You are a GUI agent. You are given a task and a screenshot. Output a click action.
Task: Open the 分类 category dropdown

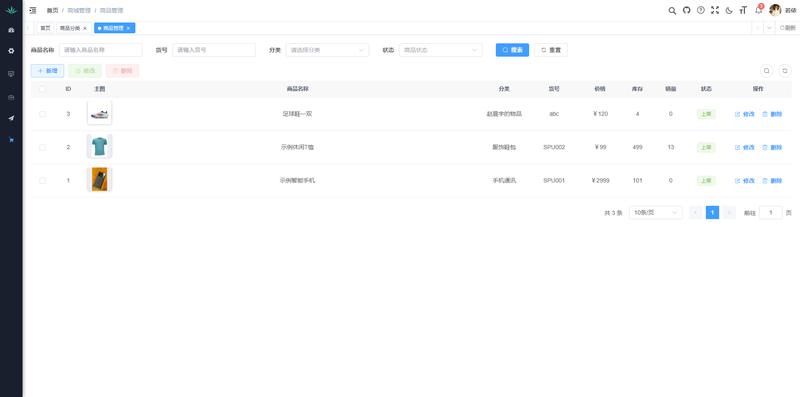[x=327, y=50]
